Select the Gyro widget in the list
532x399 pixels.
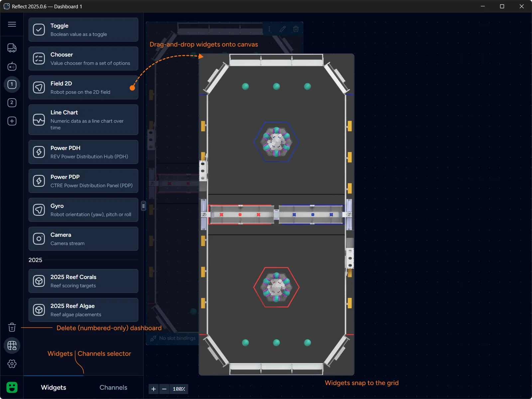pyautogui.click(x=83, y=210)
